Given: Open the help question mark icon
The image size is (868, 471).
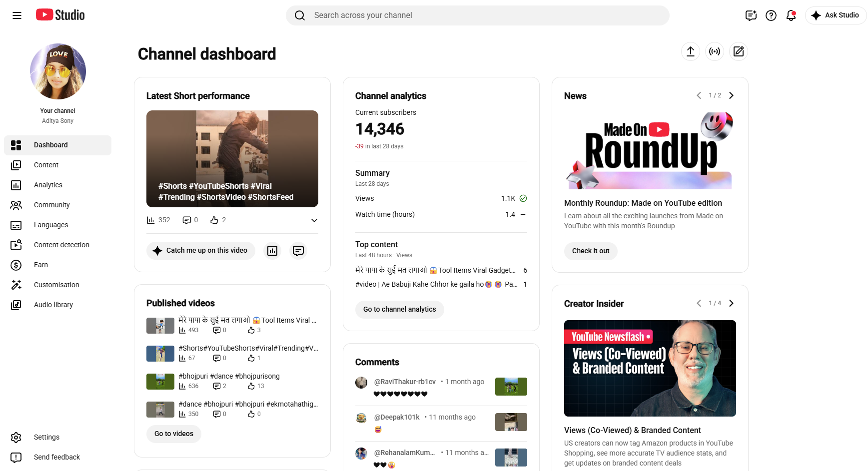Looking at the screenshot, I should click(771, 15).
